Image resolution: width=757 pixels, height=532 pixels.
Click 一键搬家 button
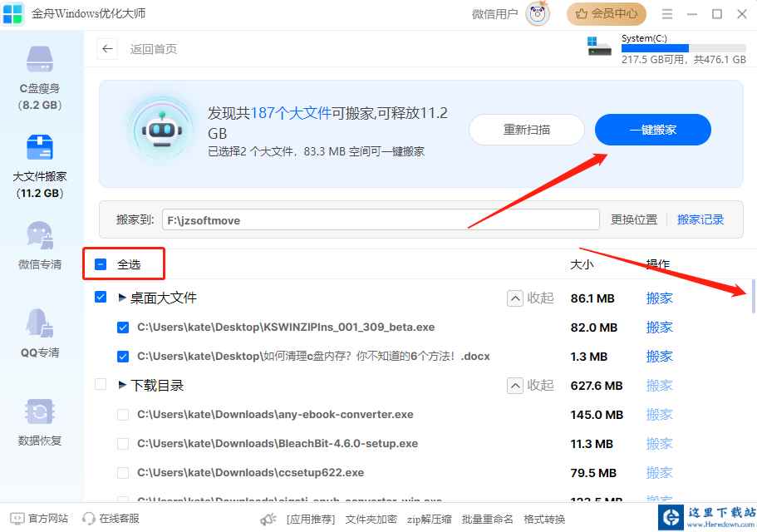click(653, 130)
